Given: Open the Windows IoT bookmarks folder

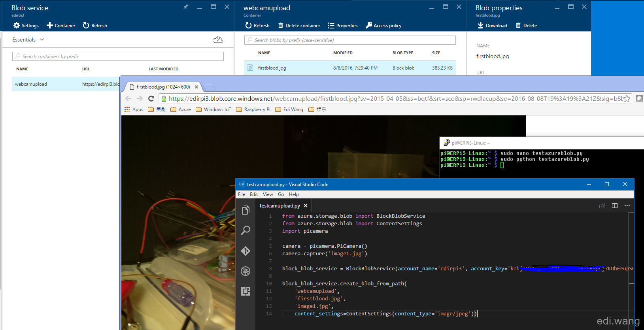Looking at the screenshot, I should click(213, 109).
